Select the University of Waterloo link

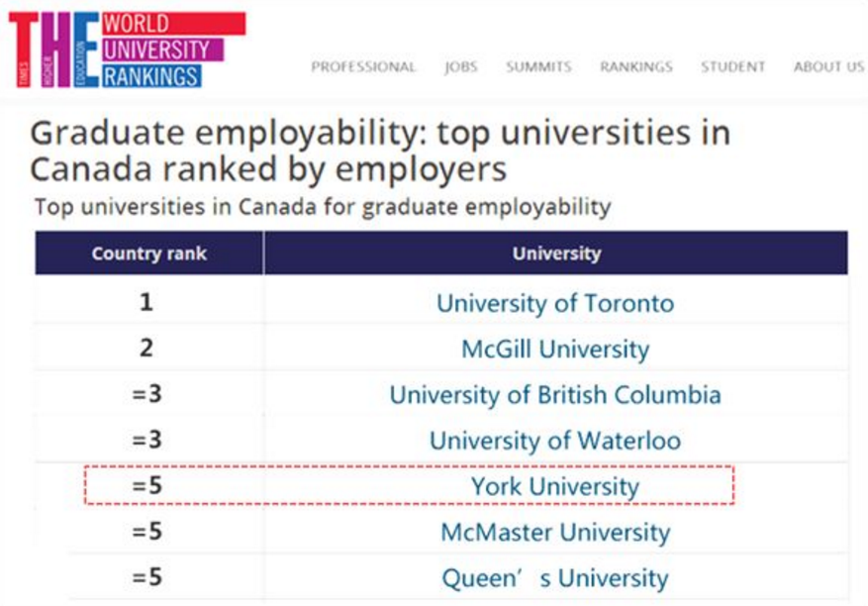coord(555,441)
